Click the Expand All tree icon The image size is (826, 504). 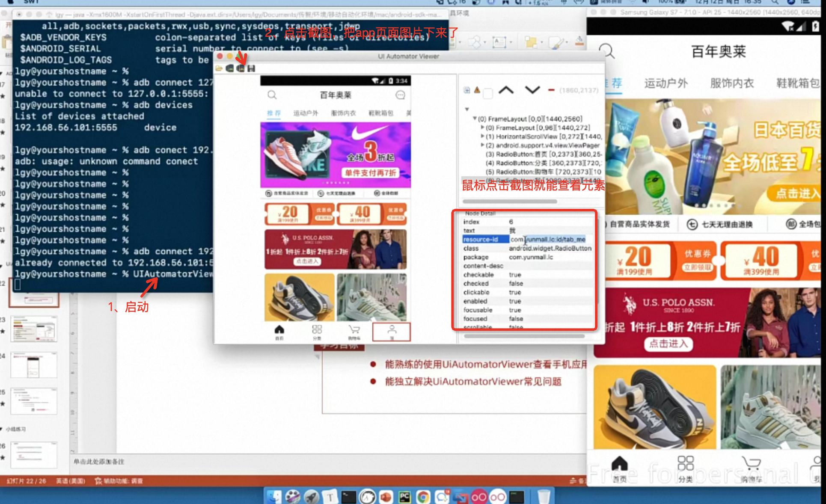tap(467, 90)
